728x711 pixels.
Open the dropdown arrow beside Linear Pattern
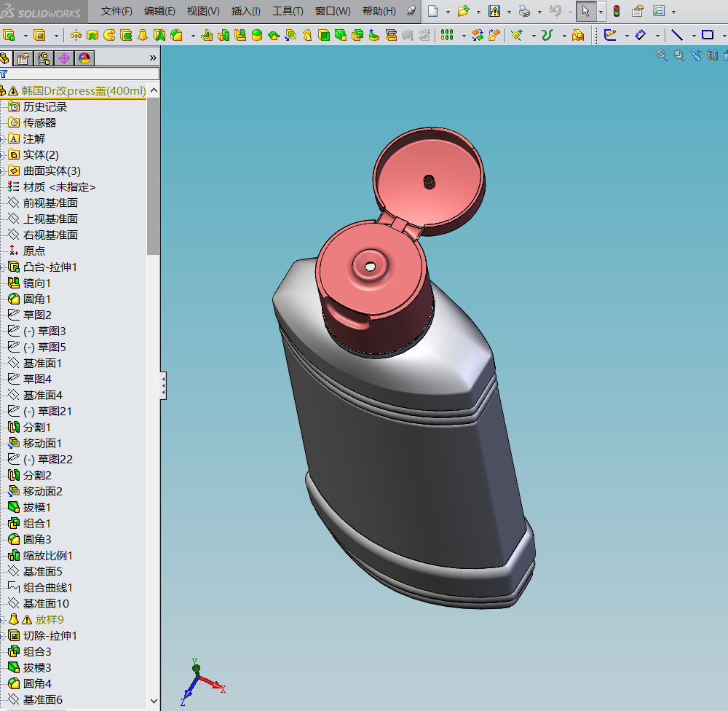pos(464,36)
